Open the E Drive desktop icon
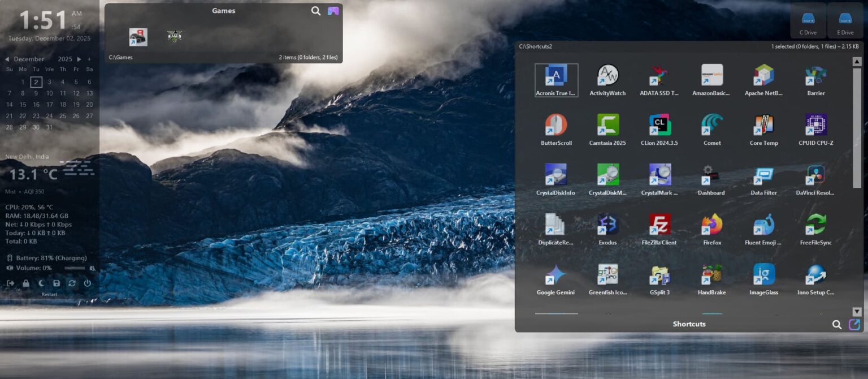 coord(844,18)
